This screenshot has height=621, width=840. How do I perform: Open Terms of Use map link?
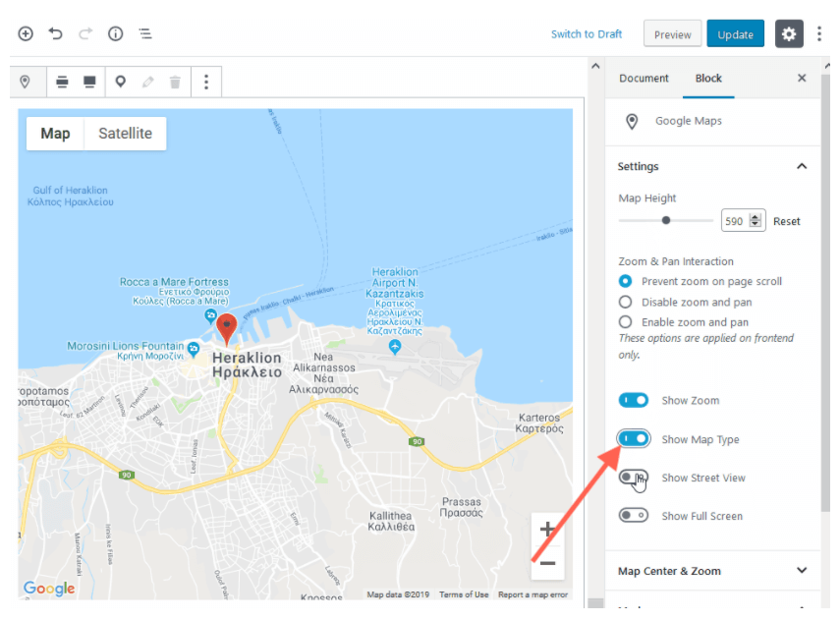(x=464, y=594)
